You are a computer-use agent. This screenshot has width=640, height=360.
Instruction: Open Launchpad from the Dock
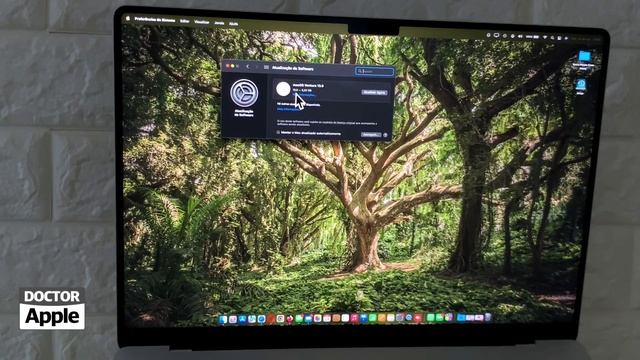click(x=233, y=320)
